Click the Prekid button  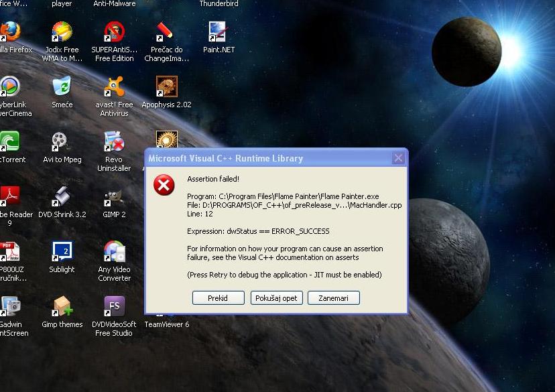[x=218, y=298]
